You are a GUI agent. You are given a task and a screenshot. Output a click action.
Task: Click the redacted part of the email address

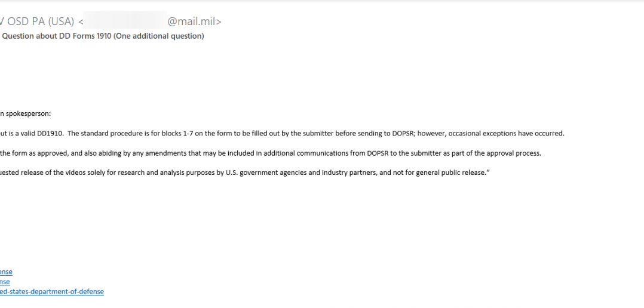125,20
